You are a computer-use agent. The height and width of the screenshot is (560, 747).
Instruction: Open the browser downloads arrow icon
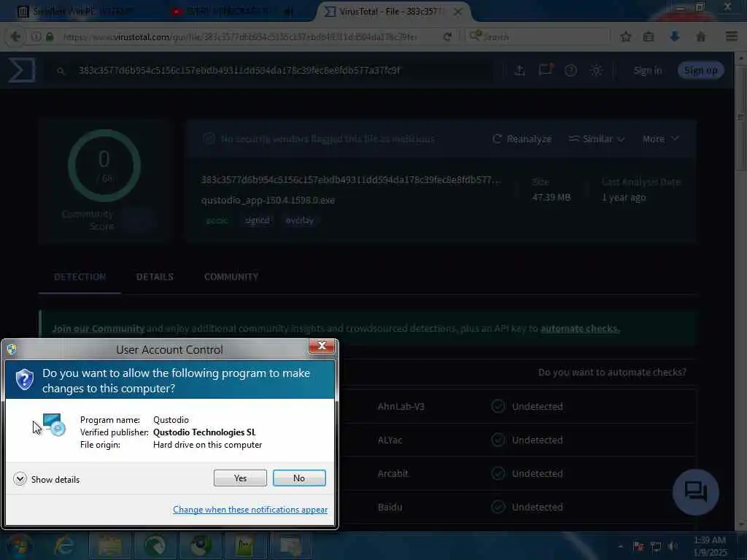[675, 36]
